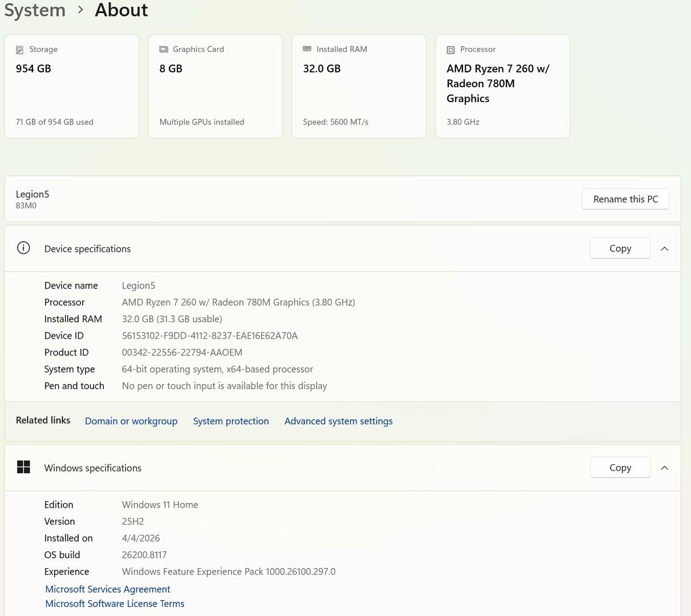Open the Microsoft Services Agreement link
Viewport: 691px width, 616px height.
pos(108,589)
